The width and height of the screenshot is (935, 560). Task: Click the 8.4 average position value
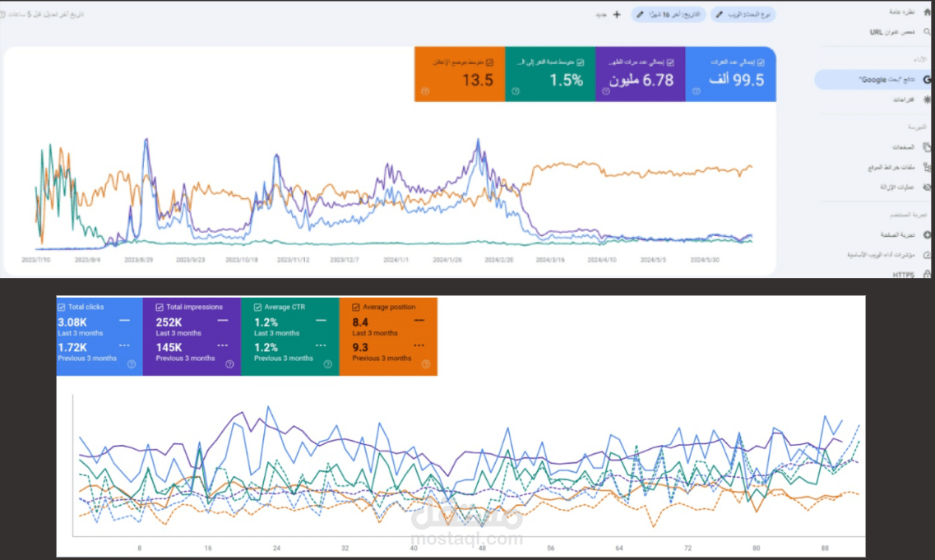pyautogui.click(x=360, y=322)
